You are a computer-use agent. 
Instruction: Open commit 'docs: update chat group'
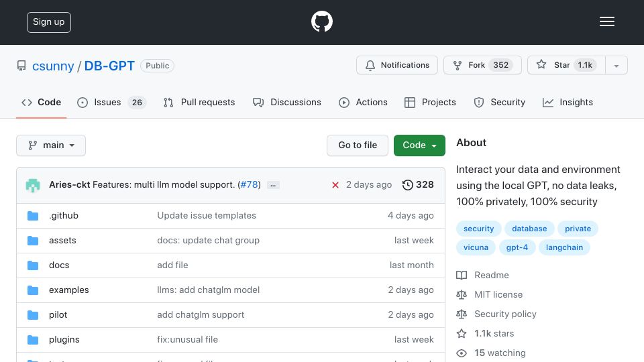coord(208,241)
